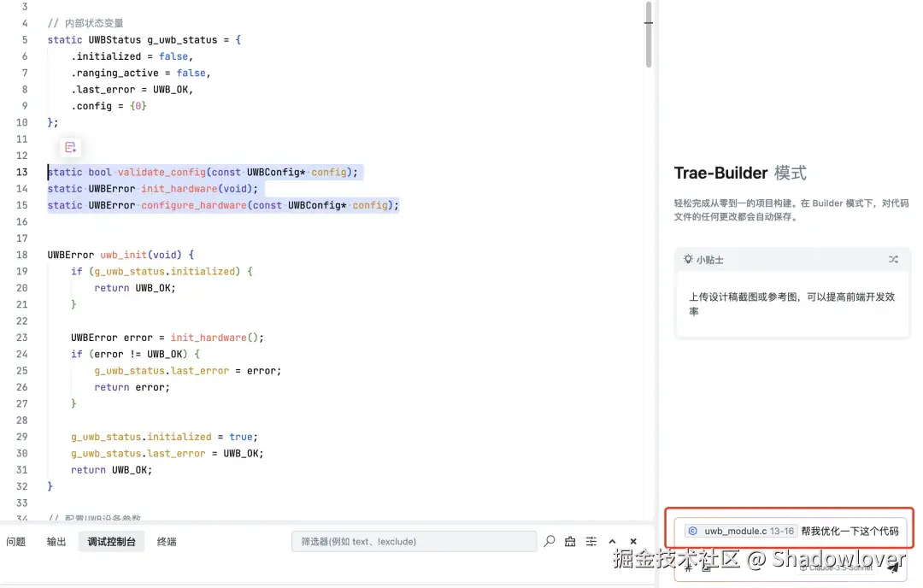The image size is (923, 588).
Task: Switch to the 输出 tab
Action: pyautogui.click(x=56, y=542)
